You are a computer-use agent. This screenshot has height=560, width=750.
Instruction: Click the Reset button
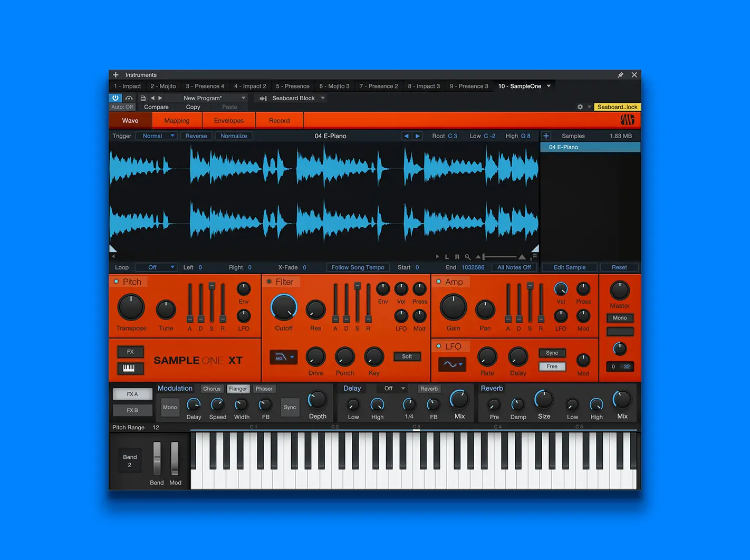[619, 267]
